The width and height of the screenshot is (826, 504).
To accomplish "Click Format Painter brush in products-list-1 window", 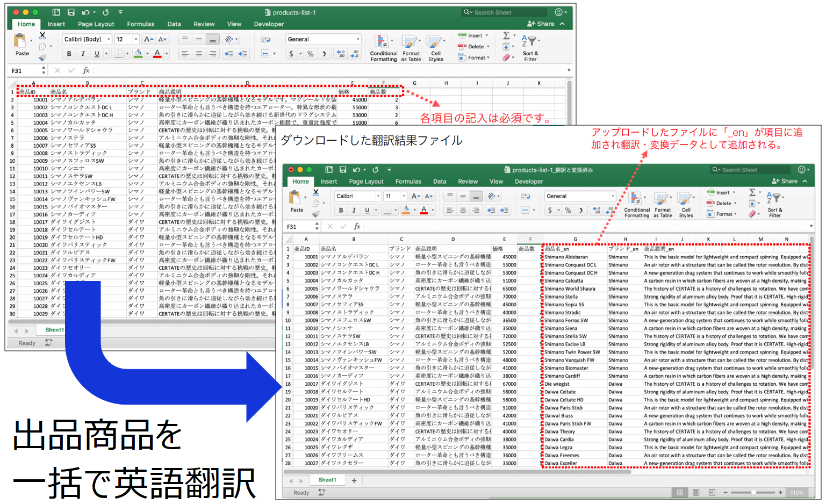I will [x=42, y=57].
